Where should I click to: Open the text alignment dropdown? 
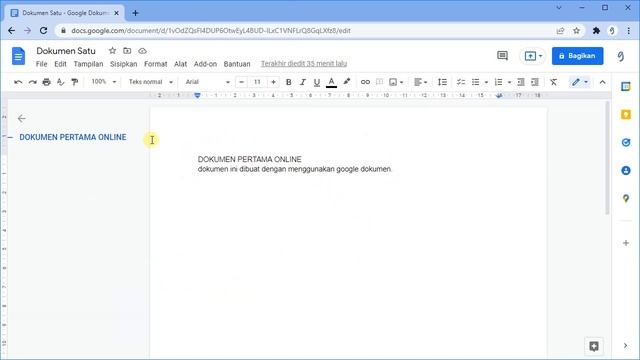(x=420, y=82)
